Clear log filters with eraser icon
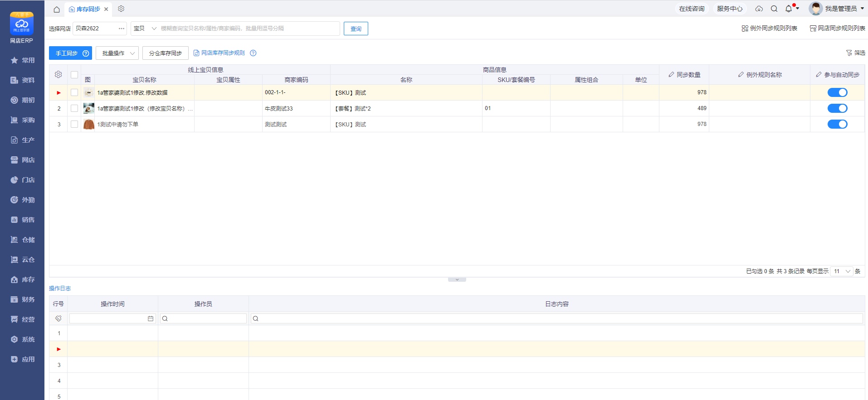This screenshot has height=400, width=868. tap(59, 318)
